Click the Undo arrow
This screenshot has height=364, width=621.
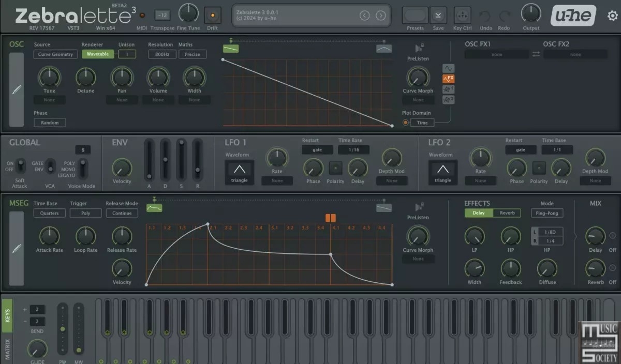pos(485,16)
